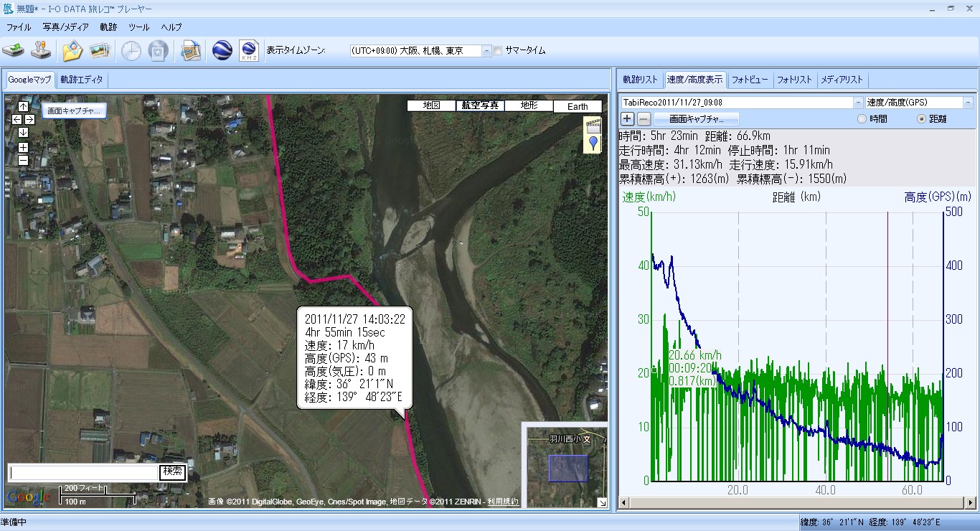This screenshot has height=531, width=980.
Task: Click the blue rectangle in overview minimap
Action: point(568,468)
